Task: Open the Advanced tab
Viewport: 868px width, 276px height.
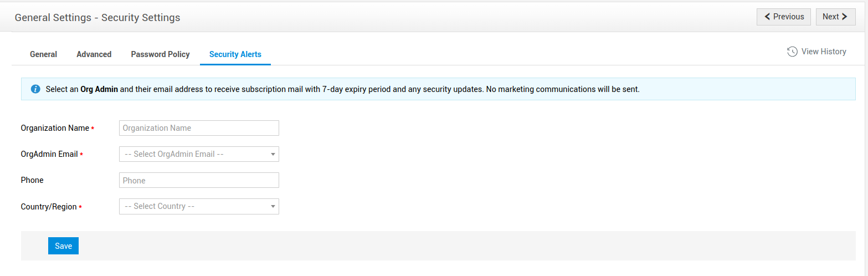Action: (94, 54)
